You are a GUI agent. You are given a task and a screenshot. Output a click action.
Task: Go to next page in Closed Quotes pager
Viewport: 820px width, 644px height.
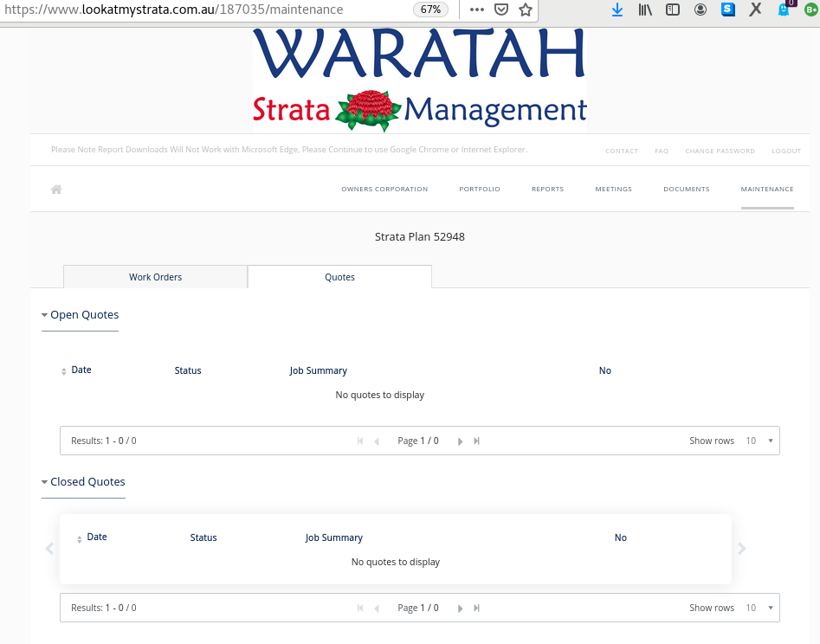[x=460, y=609]
